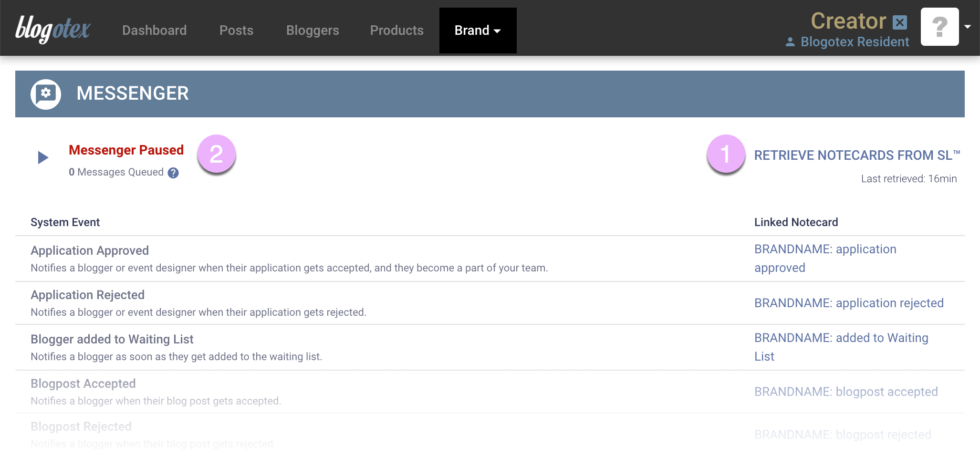Click the blogotex logo
Viewport: 980px width, 456px height.
pyautogui.click(x=52, y=29)
